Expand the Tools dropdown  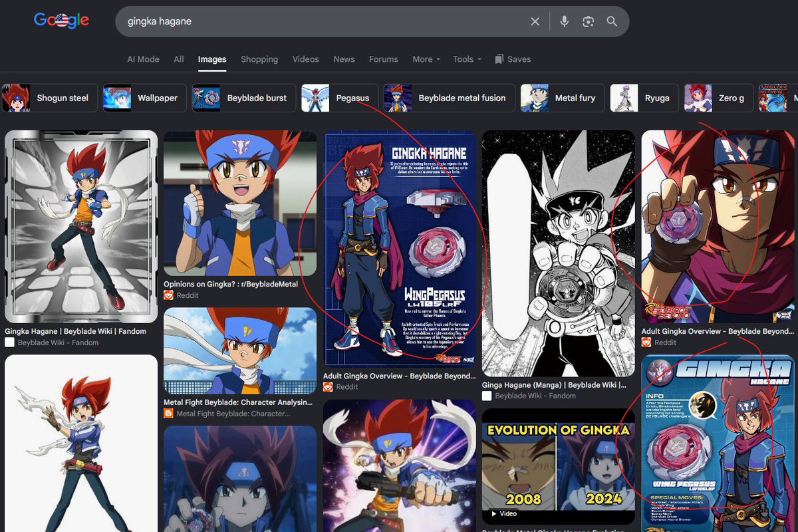tap(467, 59)
